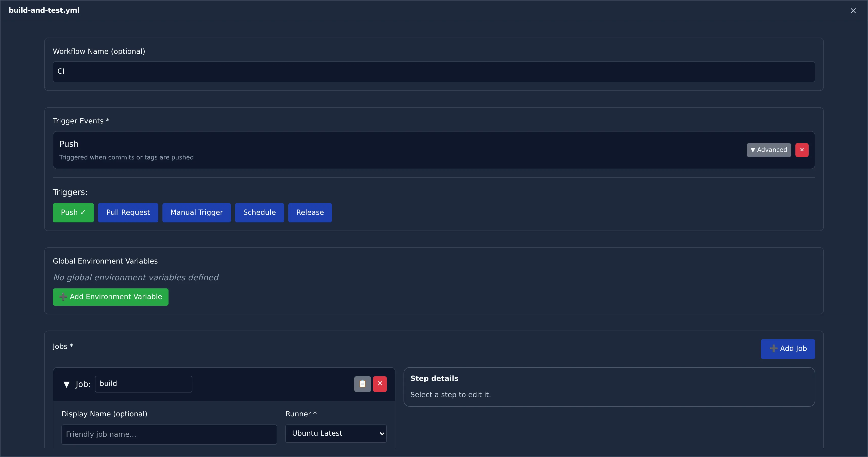
Task: Edit the Workflow Name field containing CI
Action: coord(434,72)
